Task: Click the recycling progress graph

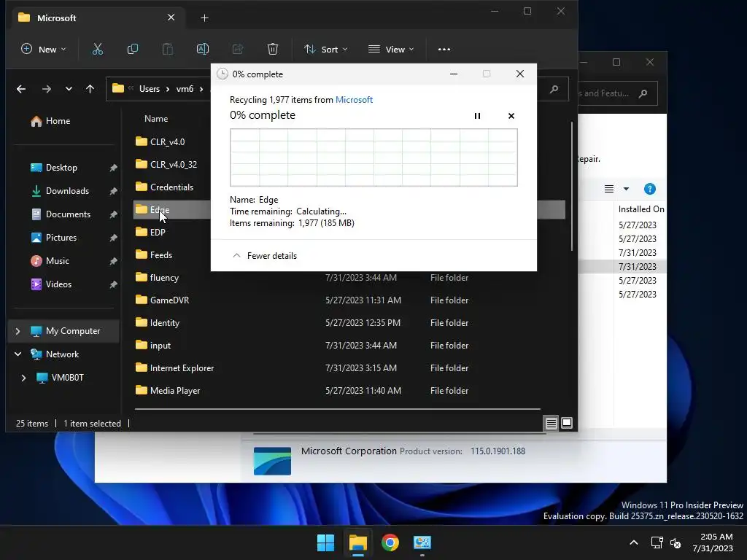Action: [373, 157]
